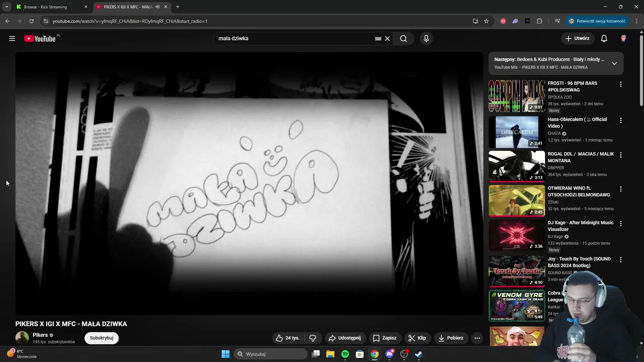Open the Pikers channel name link
The image size is (644, 362).
40,335
